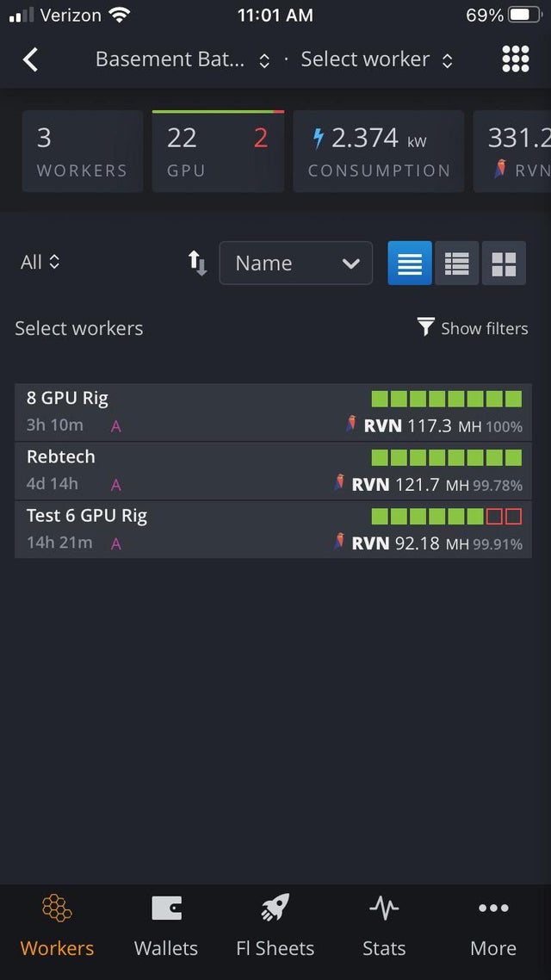Open the GPU count summary card

pyautogui.click(x=218, y=152)
